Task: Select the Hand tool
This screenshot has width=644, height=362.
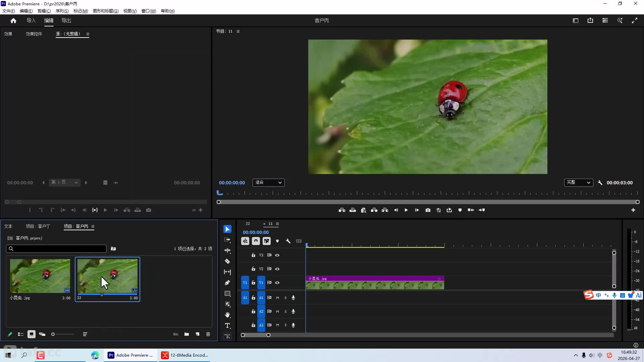Action: tap(227, 315)
